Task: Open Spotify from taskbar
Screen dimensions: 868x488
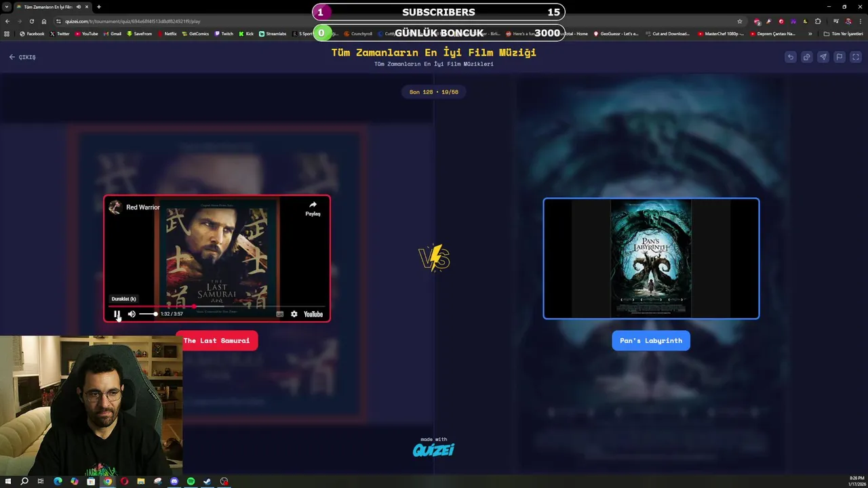Action: point(191,481)
